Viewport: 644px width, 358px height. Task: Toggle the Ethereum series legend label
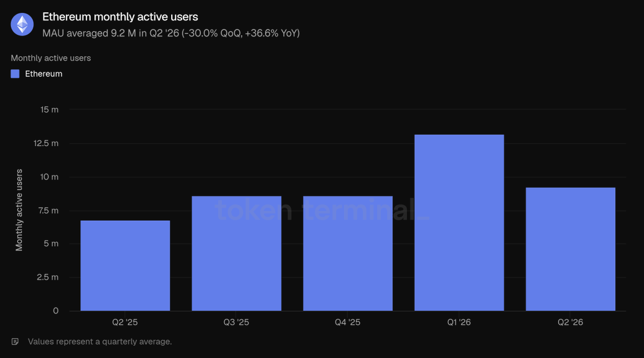[x=43, y=74]
